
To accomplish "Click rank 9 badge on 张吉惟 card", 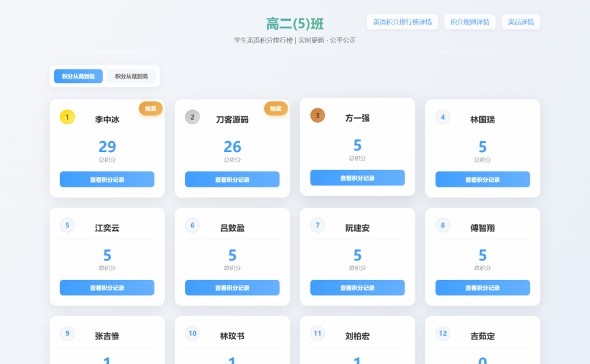I will pyautogui.click(x=67, y=333).
